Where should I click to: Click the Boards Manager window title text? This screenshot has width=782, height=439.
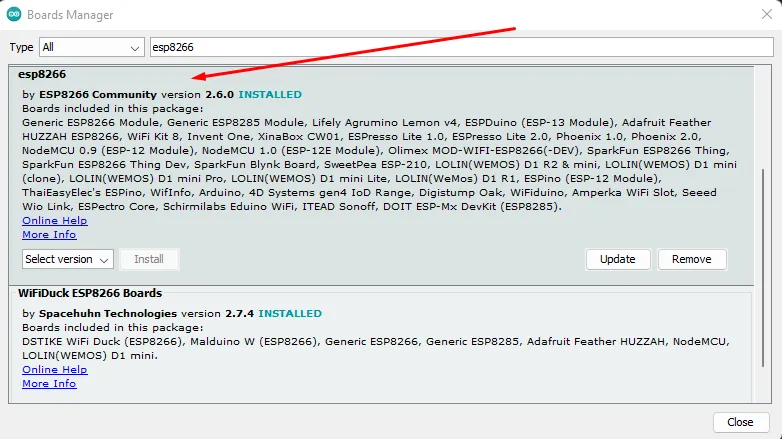[x=70, y=15]
